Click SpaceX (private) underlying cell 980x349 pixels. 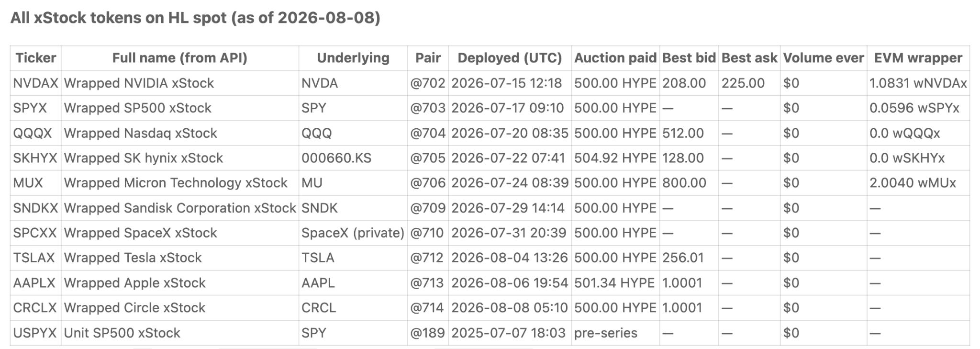point(353,233)
